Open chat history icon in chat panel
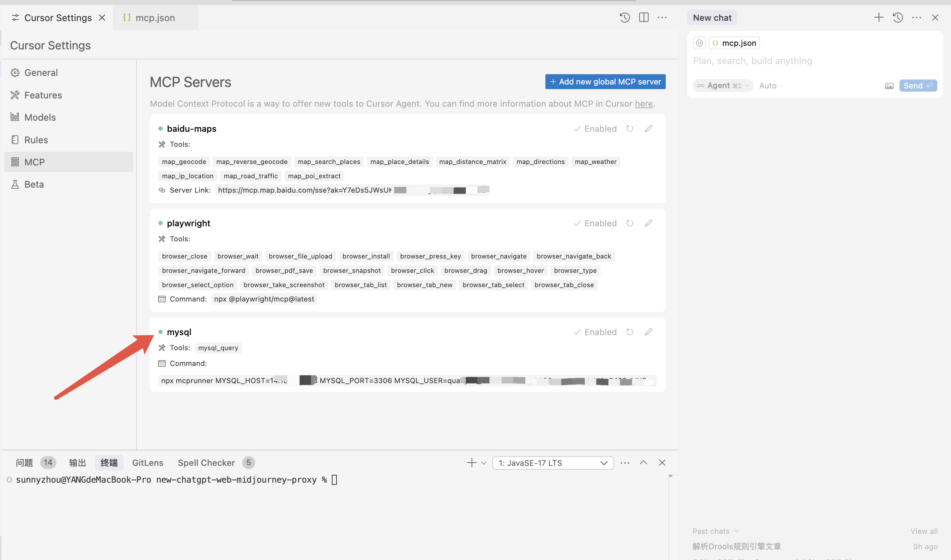This screenshot has width=951, height=560. pyautogui.click(x=898, y=17)
